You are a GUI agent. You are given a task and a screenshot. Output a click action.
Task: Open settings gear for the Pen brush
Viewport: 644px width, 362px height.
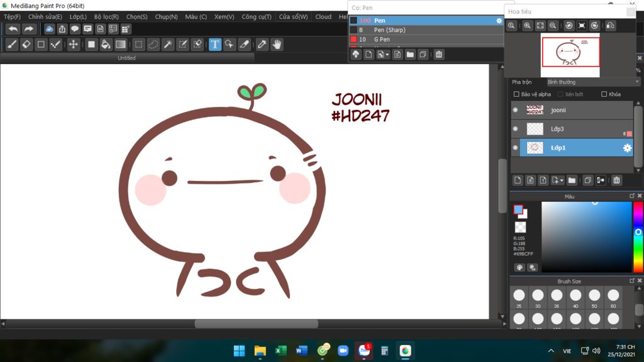499,21
